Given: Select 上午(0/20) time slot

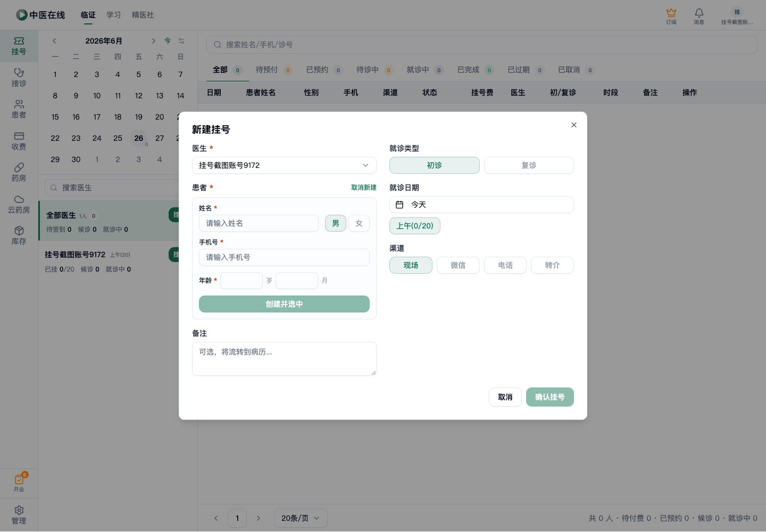Looking at the screenshot, I should (415, 226).
